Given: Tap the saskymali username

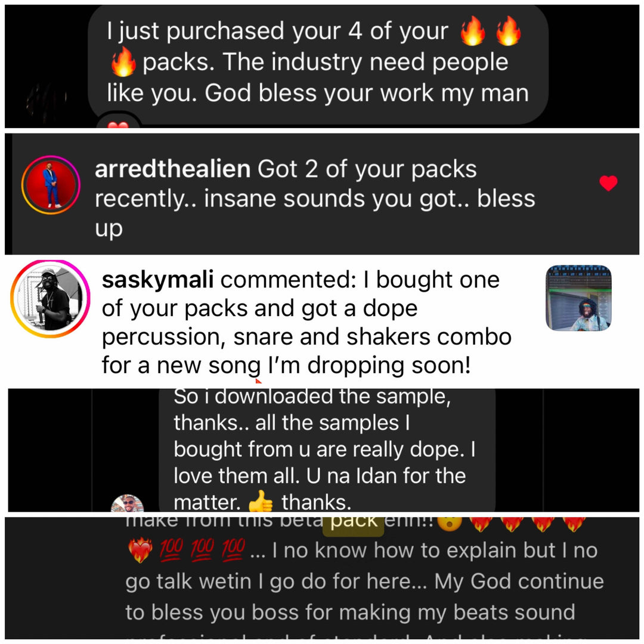Looking at the screenshot, I should (157, 280).
